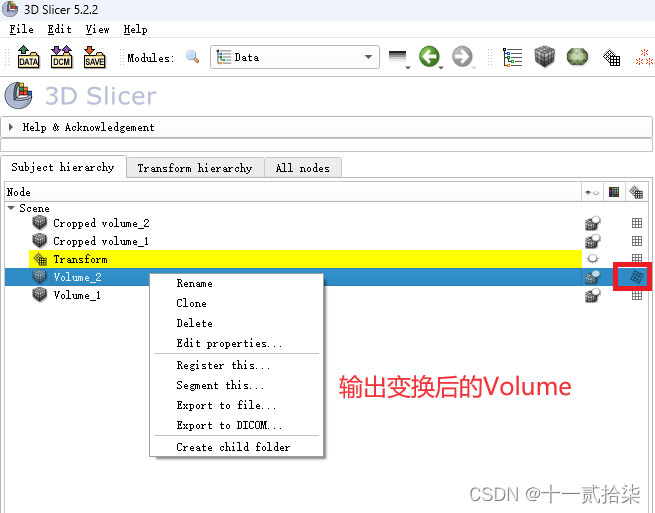Image resolution: width=655 pixels, height=513 pixels.
Task: Click the 3D Slicer logo banner
Action: 80,96
